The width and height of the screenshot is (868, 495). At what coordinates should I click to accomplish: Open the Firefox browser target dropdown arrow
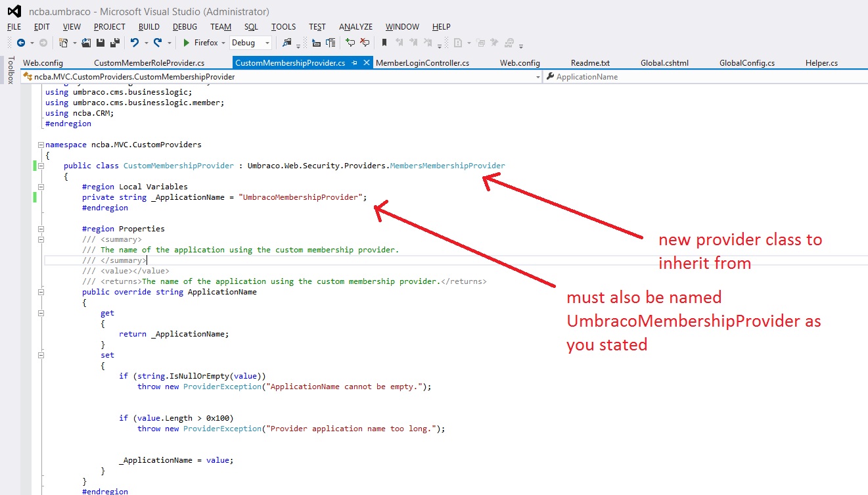223,43
